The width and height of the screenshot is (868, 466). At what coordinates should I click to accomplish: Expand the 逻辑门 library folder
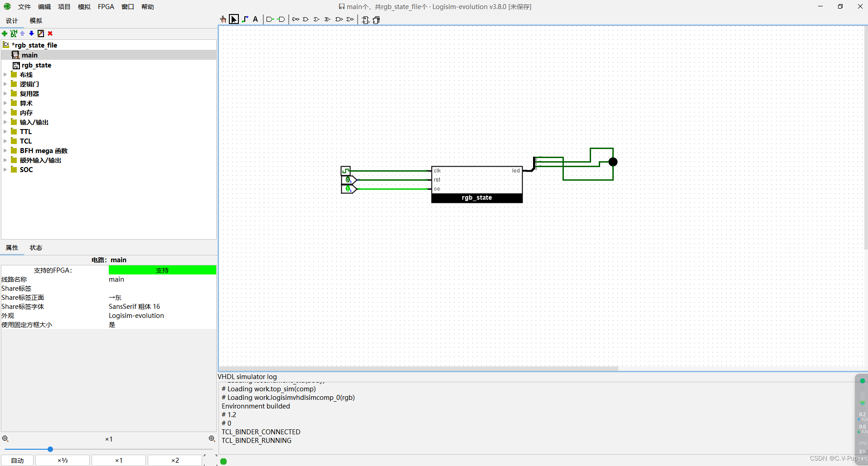click(x=5, y=84)
